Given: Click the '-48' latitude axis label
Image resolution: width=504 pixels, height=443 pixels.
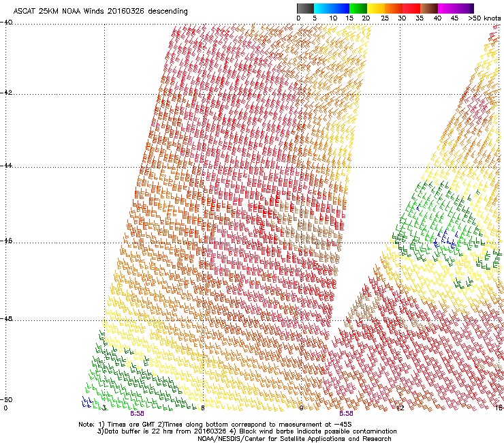Looking at the screenshot, I should [6, 318].
